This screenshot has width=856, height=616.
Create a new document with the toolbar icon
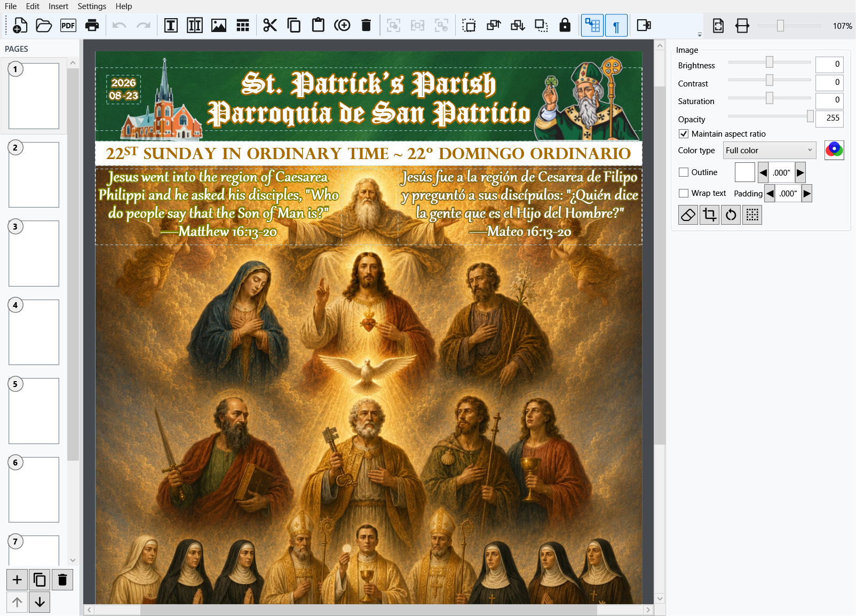(x=20, y=25)
